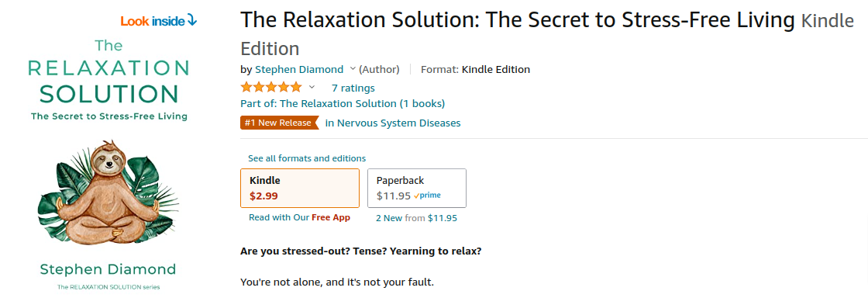Open the 2 New from $11.95 offers
The image size is (868, 298).
click(x=416, y=218)
